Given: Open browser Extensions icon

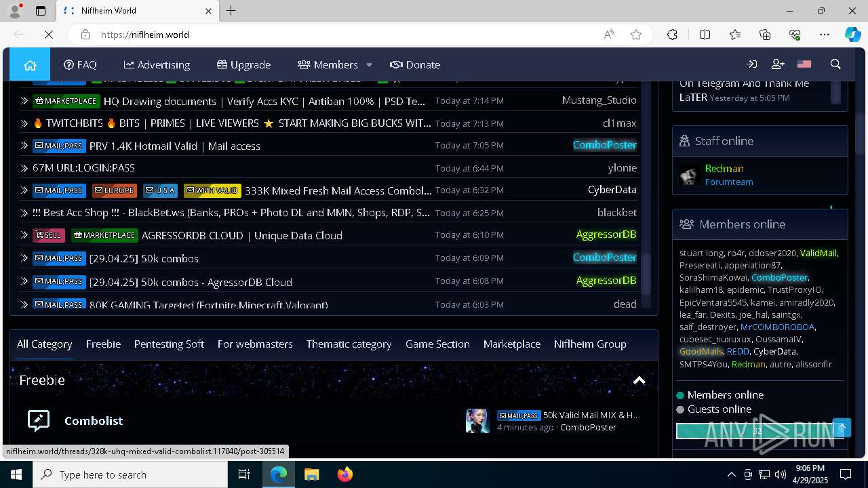Looking at the screenshot, I should (672, 35).
